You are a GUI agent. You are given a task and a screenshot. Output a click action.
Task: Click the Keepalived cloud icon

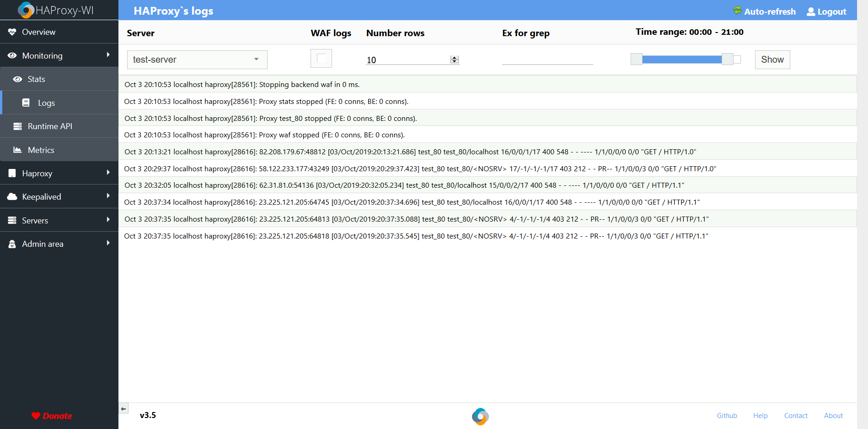pos(12,196)
